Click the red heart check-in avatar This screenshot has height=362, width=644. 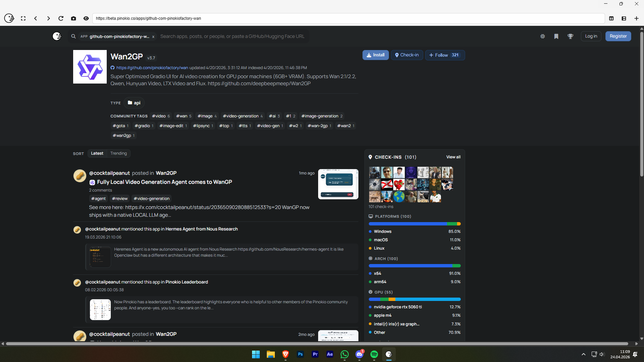[x=399, y=185]
